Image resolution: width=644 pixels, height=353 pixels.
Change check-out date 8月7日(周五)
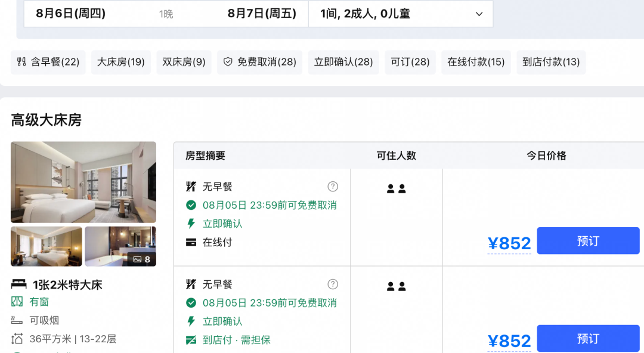tap(262, 14)
